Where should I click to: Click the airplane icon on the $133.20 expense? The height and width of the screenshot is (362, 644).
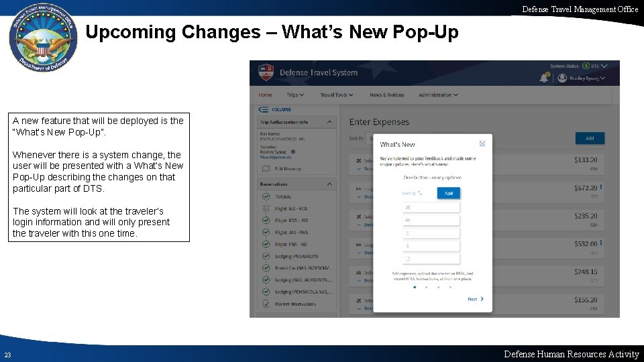(x=358, y=160)
